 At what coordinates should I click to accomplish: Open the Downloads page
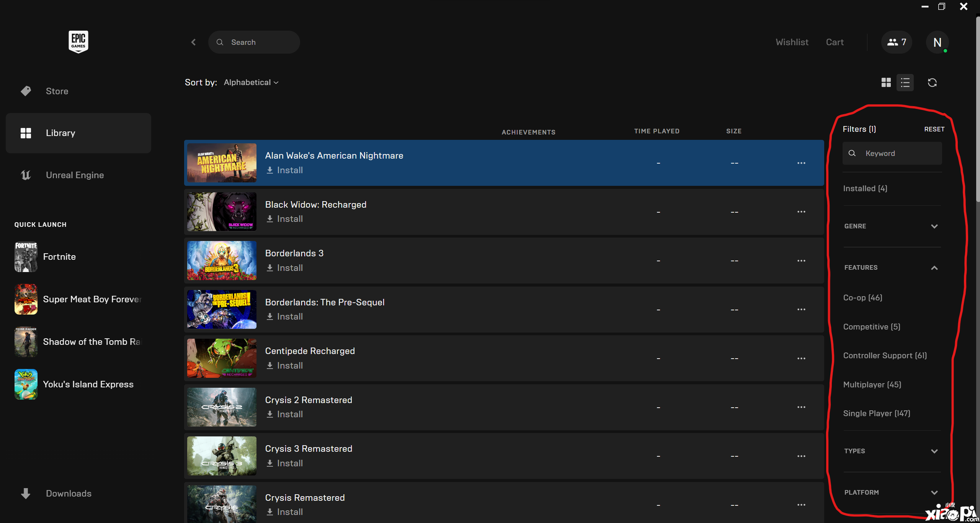coord(78,493)
